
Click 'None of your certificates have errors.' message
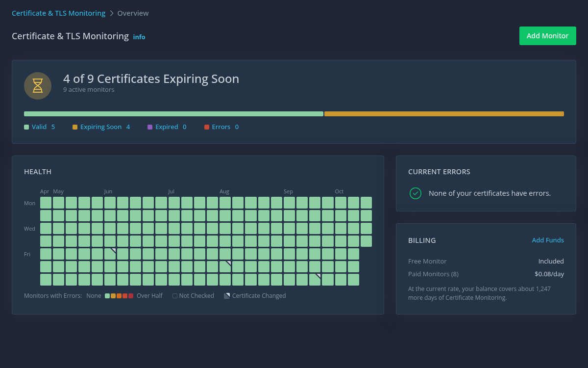click(x=490, y=193)
